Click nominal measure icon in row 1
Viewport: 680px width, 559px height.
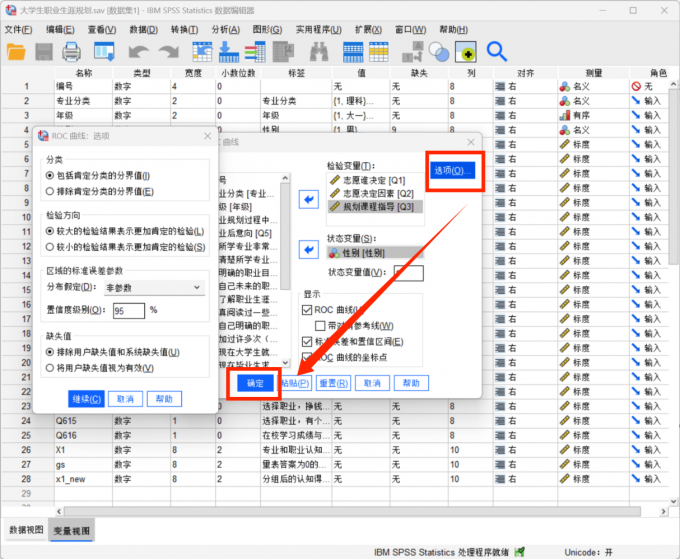click(564, 87)
